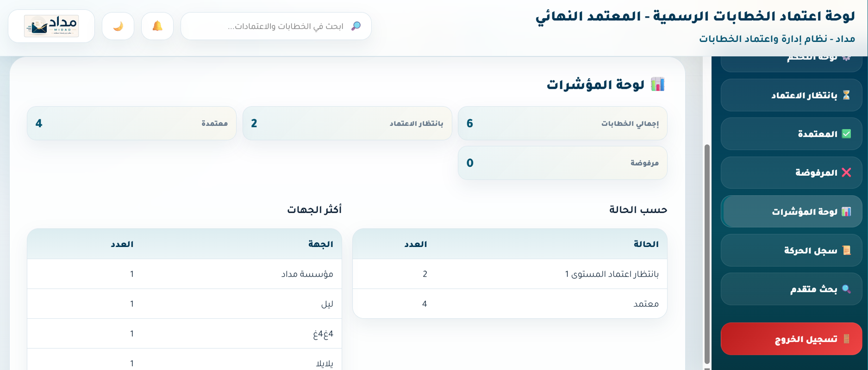Click the green checkmark icon beside المعتمدة
Screen dimensions: 868x370
[846, 134]
